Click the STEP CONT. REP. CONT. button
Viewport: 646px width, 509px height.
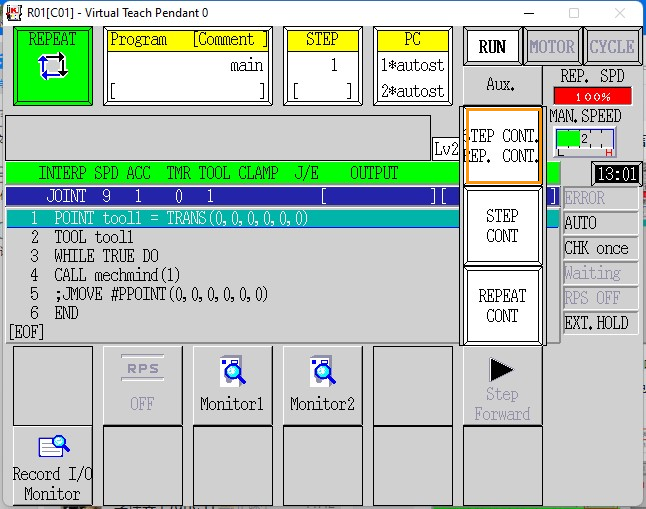(x=503, y=146)
